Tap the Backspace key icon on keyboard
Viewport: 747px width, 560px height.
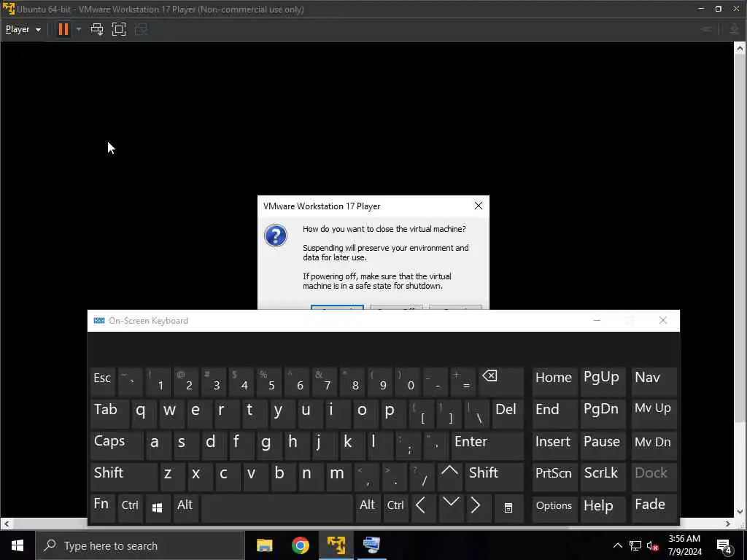tap(500, 381)
